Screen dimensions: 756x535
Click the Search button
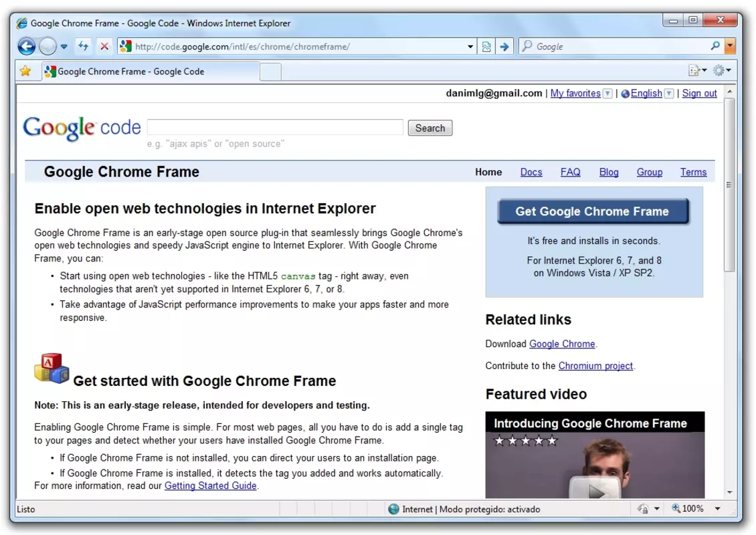click(430, 128)
